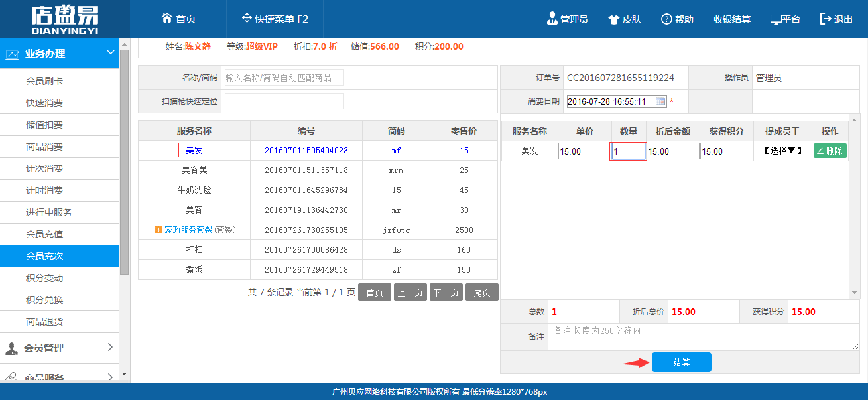Click the 管理员 user icon
The image size is (868, 400).
pos(552,19)
